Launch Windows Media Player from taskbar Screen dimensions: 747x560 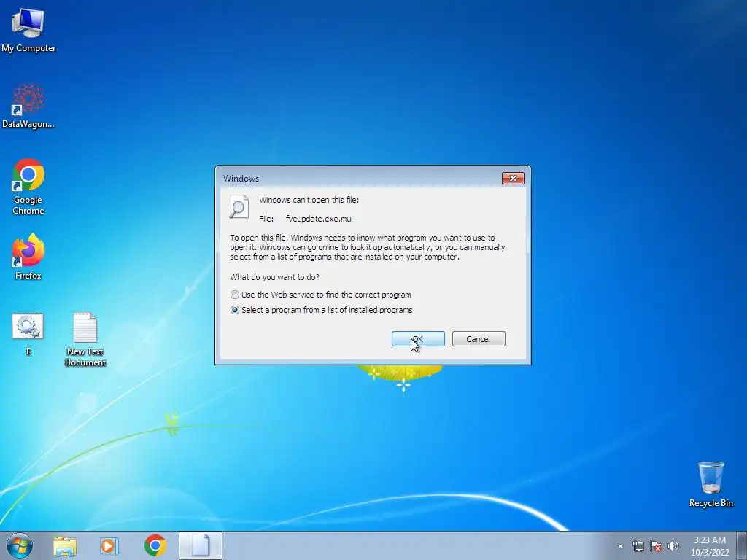coord(109,546)
